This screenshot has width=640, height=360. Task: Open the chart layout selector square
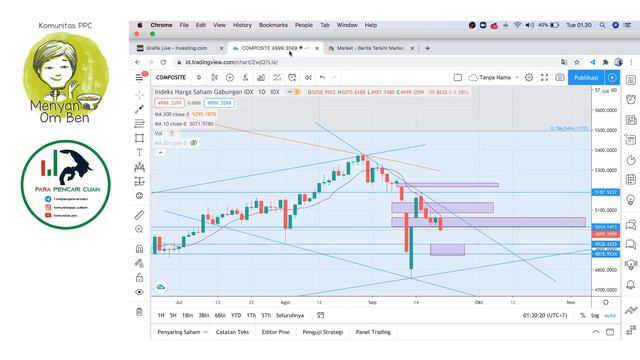[458, 77]
